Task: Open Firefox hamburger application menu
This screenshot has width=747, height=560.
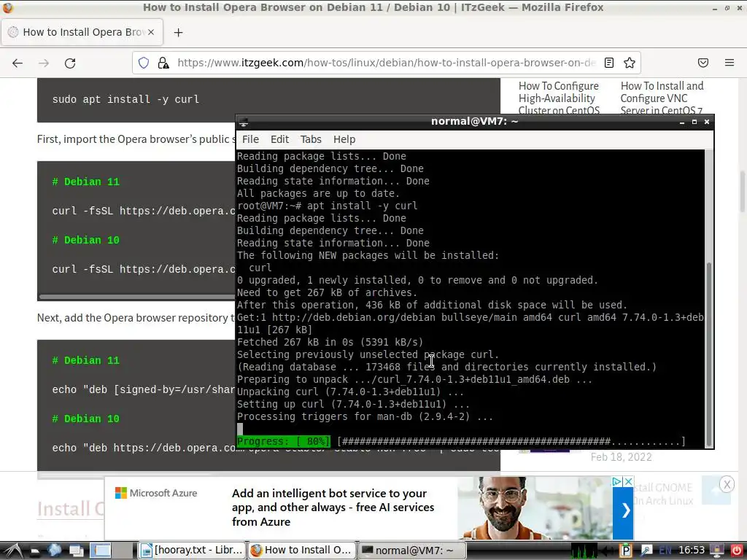Action: (x=729, y=63)
